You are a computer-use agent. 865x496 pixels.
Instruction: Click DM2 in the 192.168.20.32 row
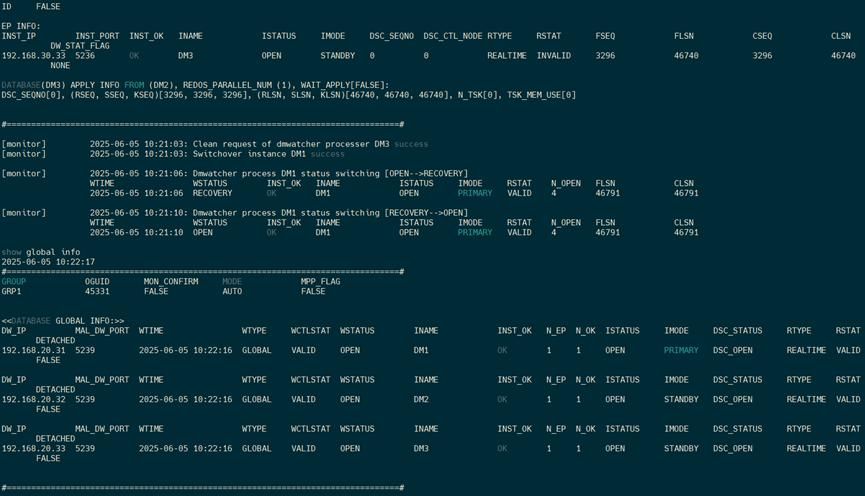(x=421, y=399)
